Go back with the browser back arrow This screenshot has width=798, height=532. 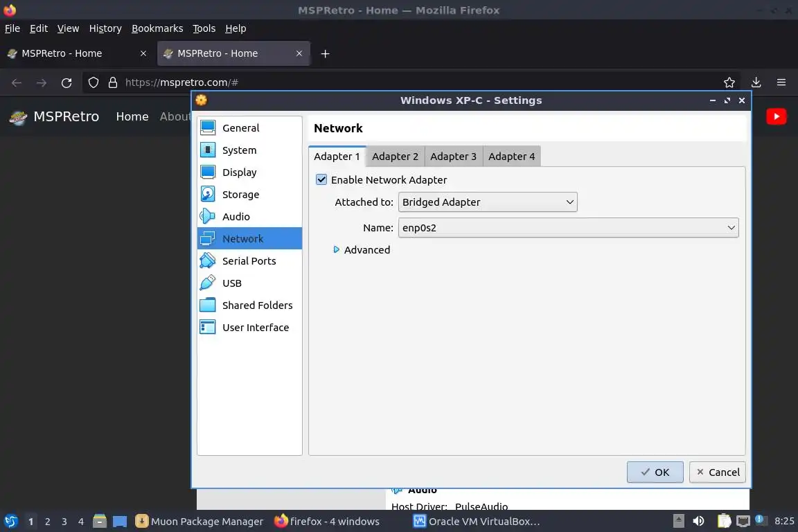pyautogui.click(x=17, y=83)
